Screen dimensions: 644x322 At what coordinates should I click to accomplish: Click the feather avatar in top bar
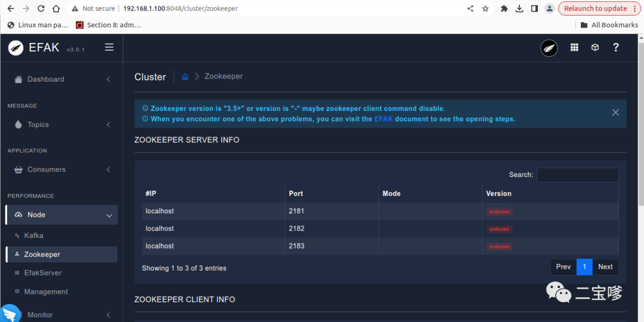[x=549, y=48]
